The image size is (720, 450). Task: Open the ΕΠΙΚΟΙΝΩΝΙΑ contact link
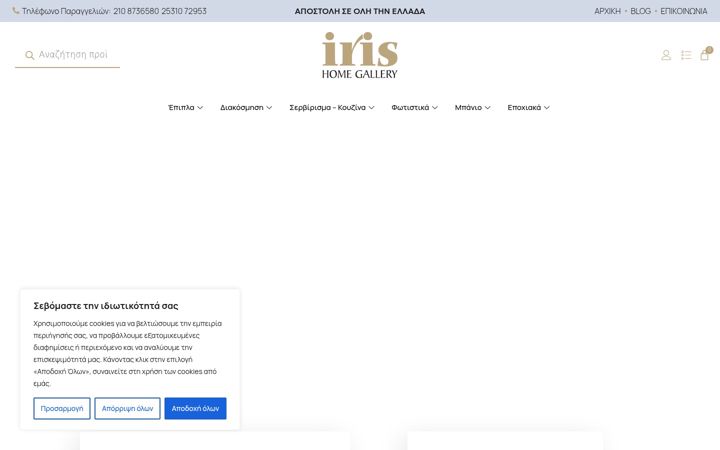(x=684, y=11)
